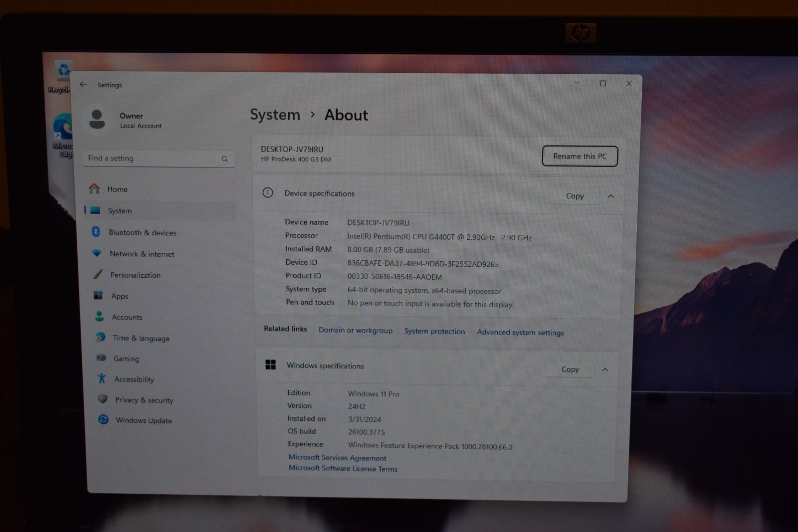
Task: Click the Home house icon
Action: [94, 188]
